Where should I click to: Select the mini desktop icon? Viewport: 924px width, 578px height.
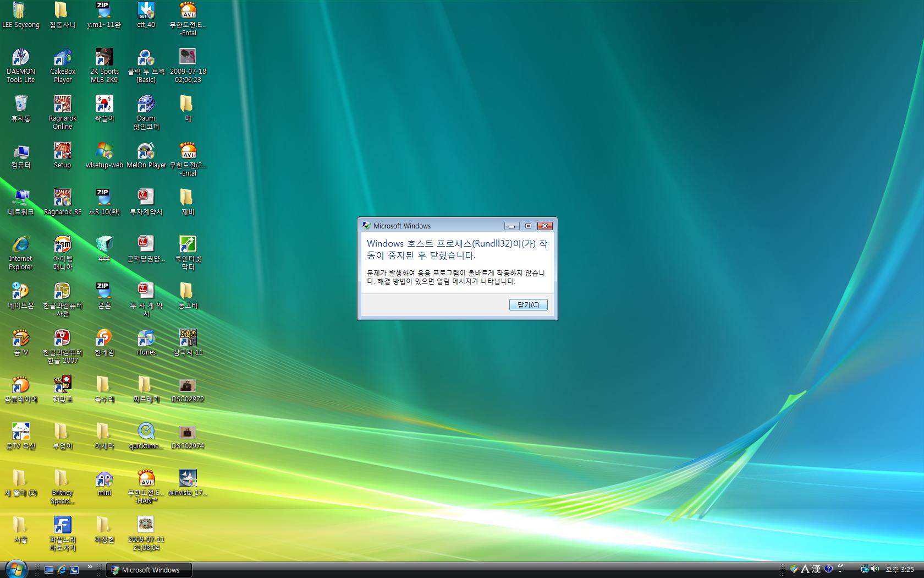tap(105, 483)
